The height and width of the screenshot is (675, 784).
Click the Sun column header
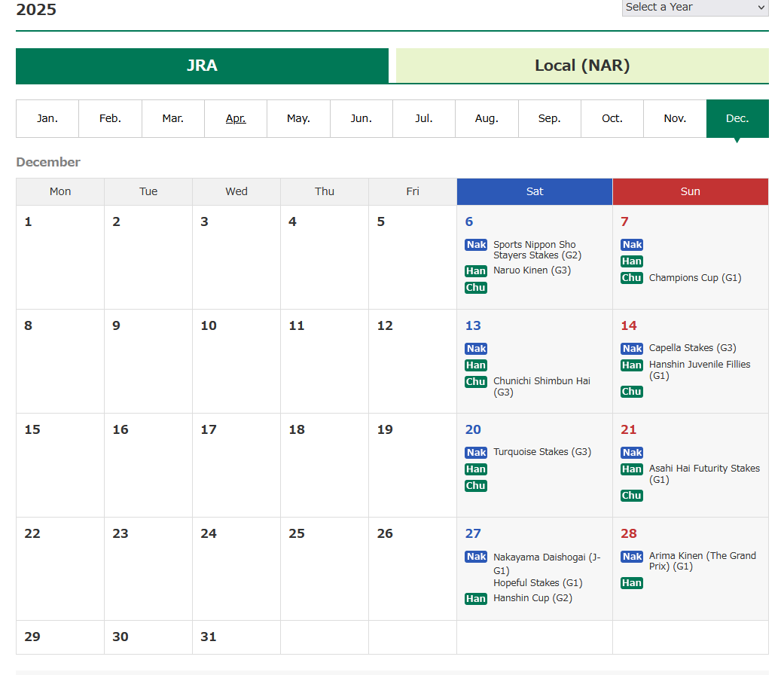coord(691,192)
